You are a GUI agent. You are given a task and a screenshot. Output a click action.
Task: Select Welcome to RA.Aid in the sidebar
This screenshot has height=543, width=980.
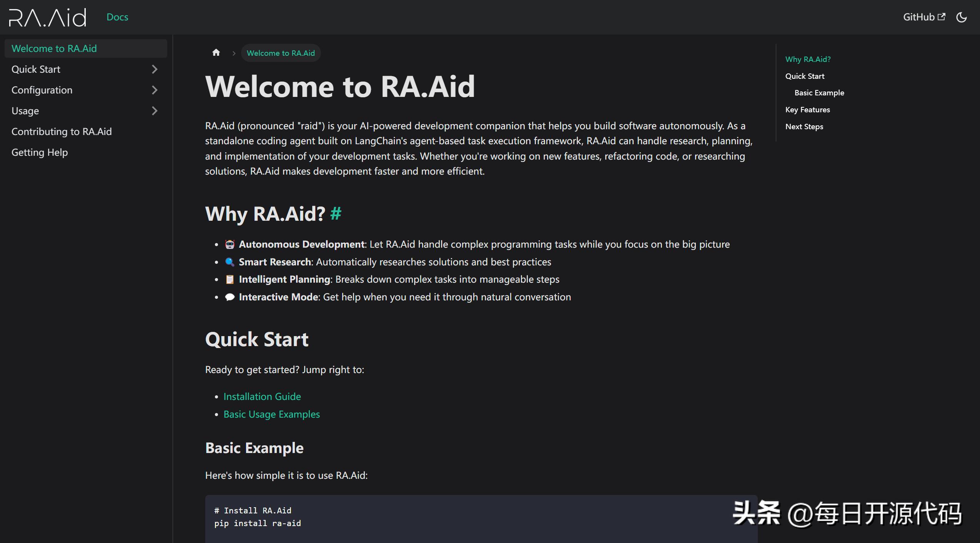point(54,48)
